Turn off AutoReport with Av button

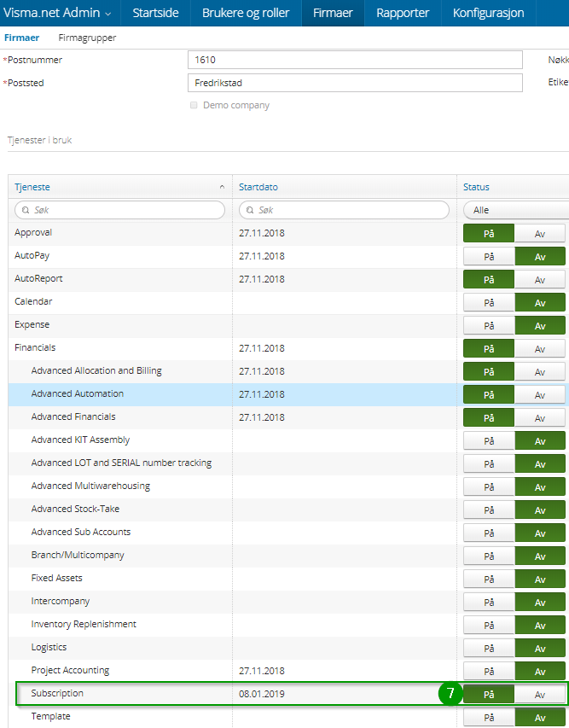tap(540, 279)
